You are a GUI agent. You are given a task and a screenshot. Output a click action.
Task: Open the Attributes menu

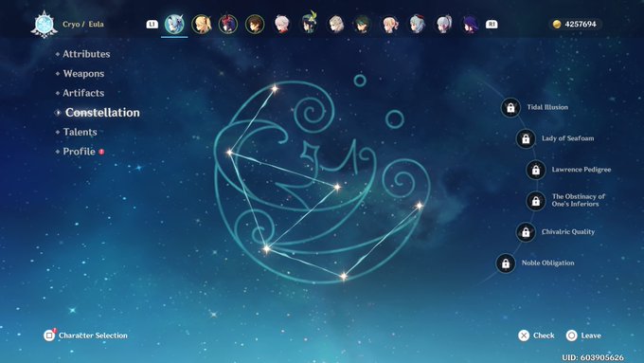tap(86, 54)
